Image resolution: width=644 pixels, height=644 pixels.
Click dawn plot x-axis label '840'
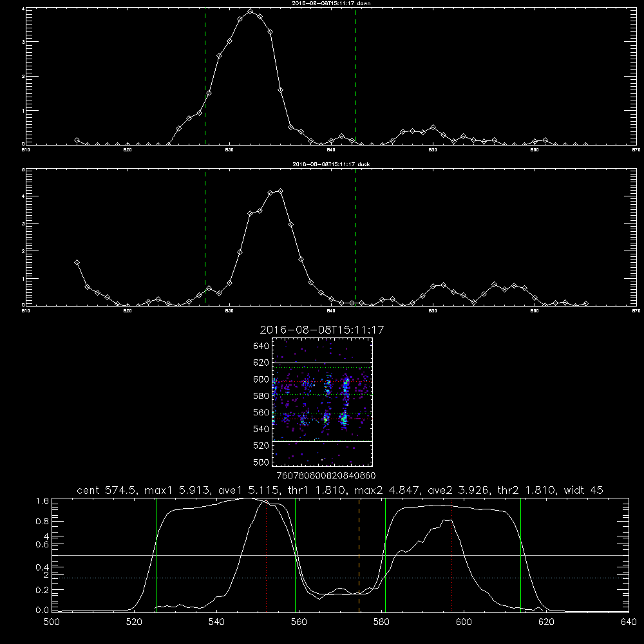pos(331,150)
